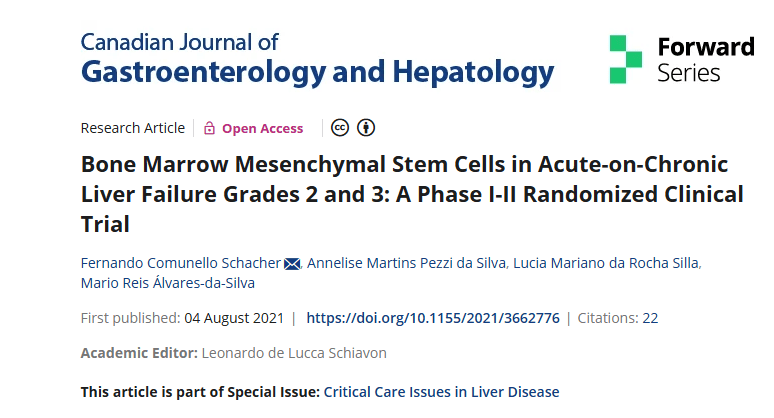The width and height of the screenshot is (774, 418).
Task: Open author Annelise Martins Pezzi da Silva
Action: click(405, 263)
